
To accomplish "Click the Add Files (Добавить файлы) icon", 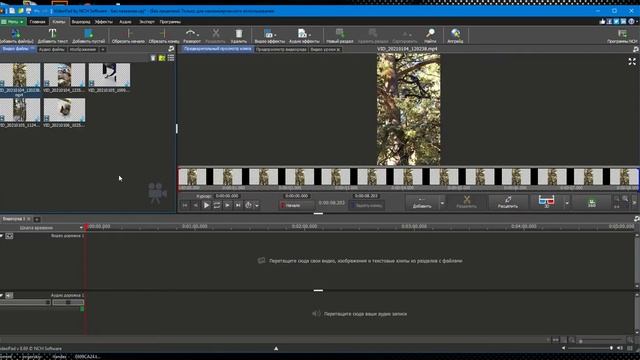I will pyautogui.click(x=16, y=33).
